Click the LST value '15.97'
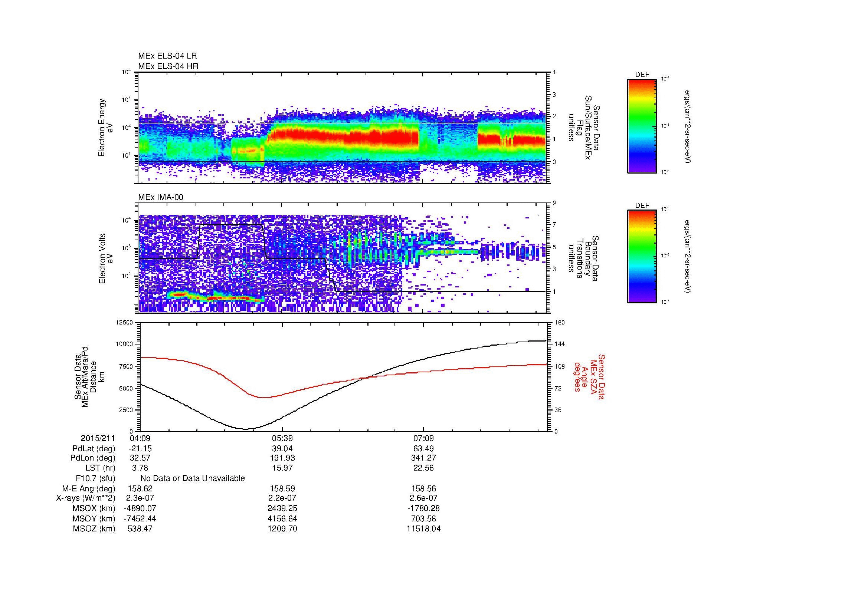The image size is (868, 613). pyautogui.click(x=282, y=468)
